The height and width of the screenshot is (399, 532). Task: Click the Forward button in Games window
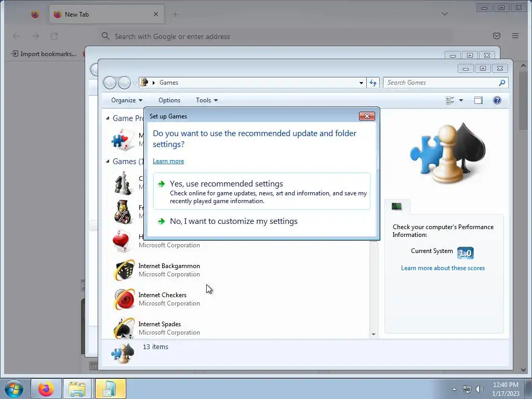(x=124, y=83)
